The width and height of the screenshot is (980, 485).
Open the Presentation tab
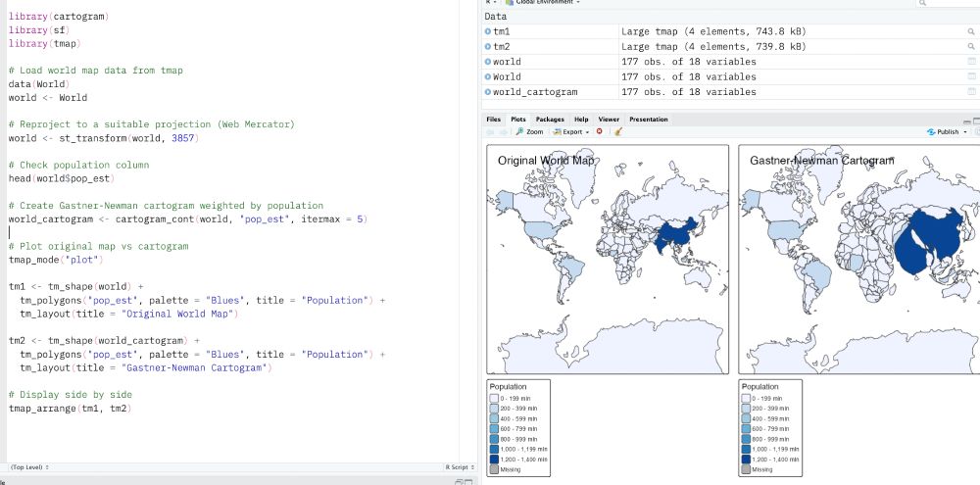pos(649,120)
